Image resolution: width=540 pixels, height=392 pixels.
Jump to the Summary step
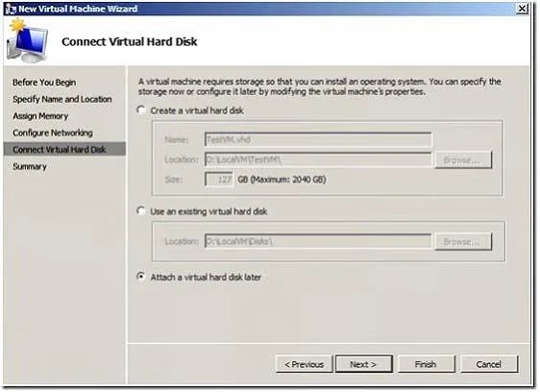tap(30, 166)
